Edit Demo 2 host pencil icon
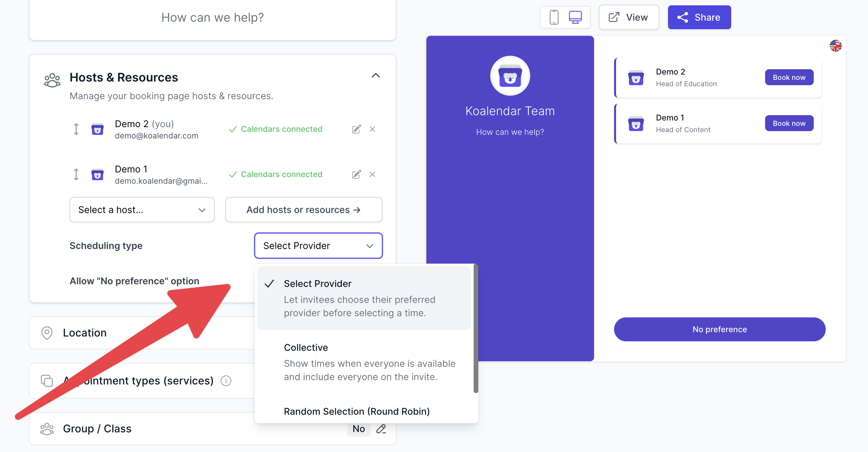The image size is (868, 452). point(356,129)
